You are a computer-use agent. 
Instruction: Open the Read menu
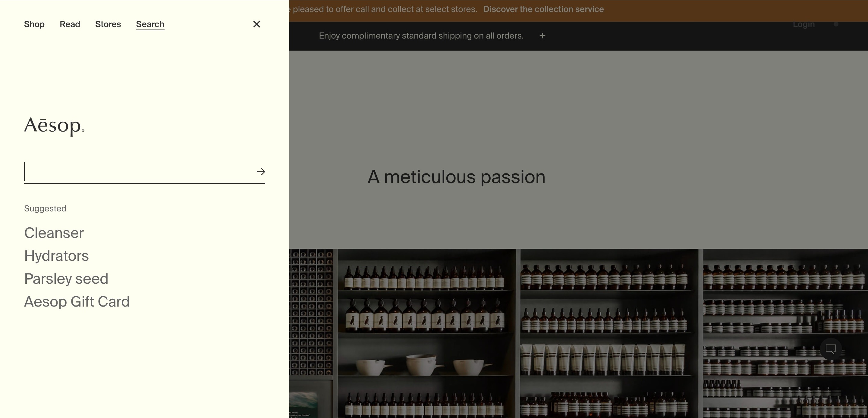[x=70, y=24]
